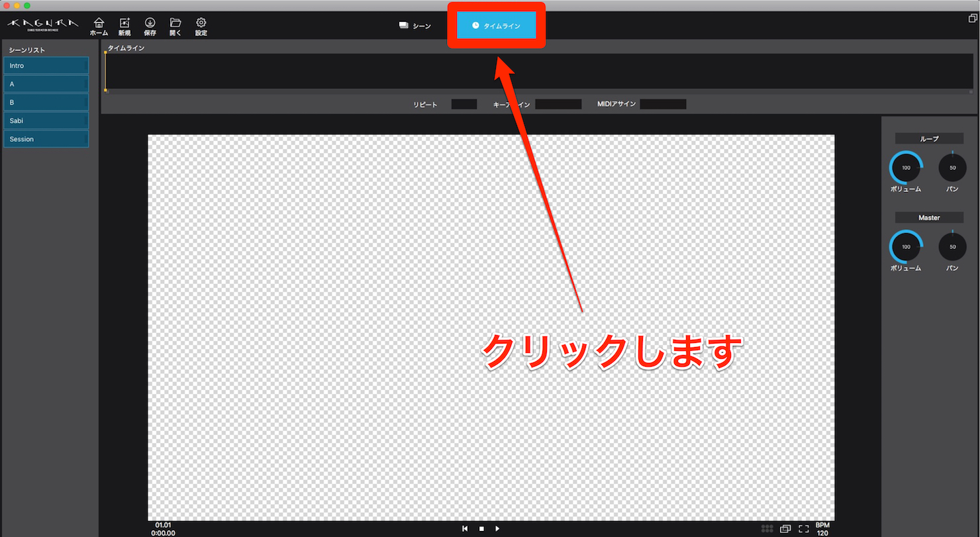The image size is (980, 537).
Task: Open 設定 settings gear
Action: (201, 26)
